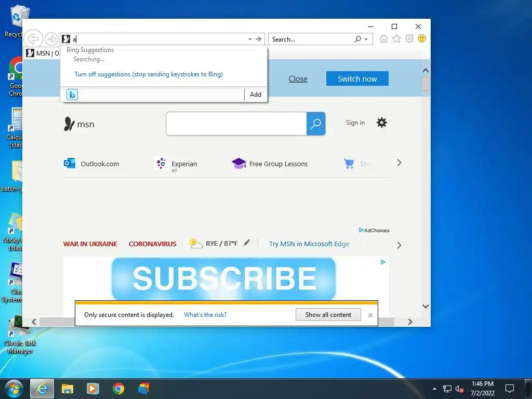
Task: Click inside the Search... box
Action: pyautogui.click(x=311, y=39)
